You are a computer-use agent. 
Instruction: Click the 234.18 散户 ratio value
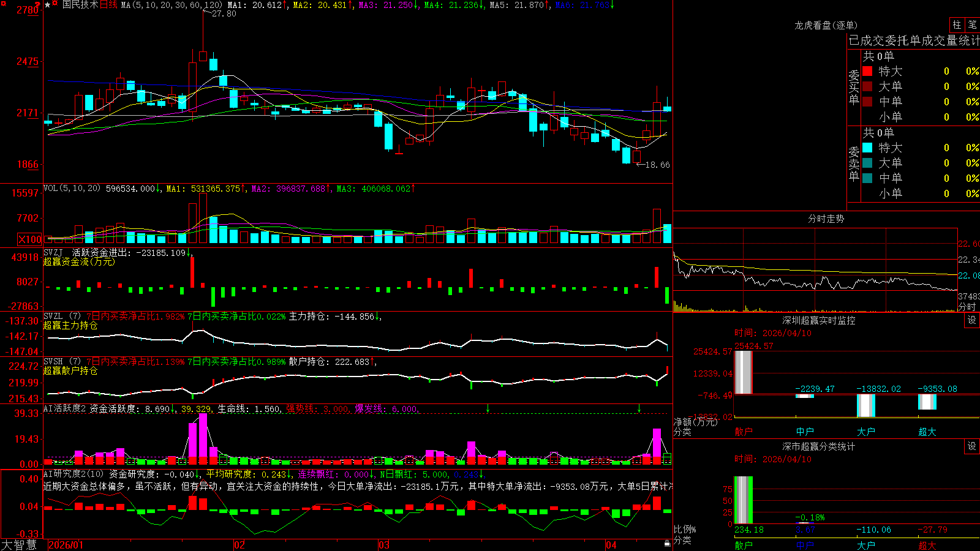coord(749,530)
